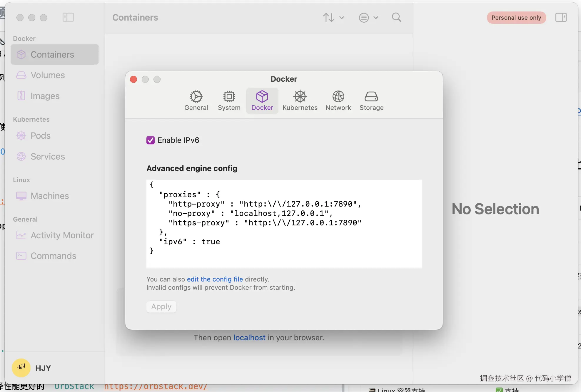
Task: Open Activity Monitor in sidebar
Action: [x=62, y=235]
